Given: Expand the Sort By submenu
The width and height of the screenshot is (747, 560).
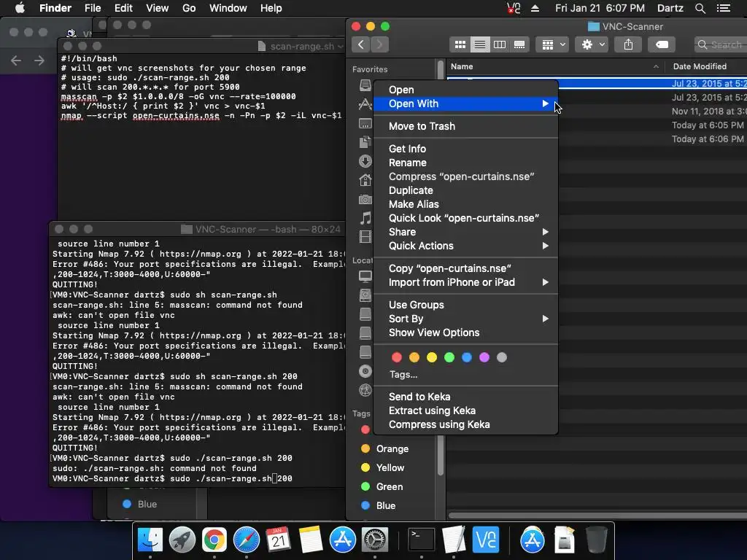Looking at the screenshot, I should point(465,319).
